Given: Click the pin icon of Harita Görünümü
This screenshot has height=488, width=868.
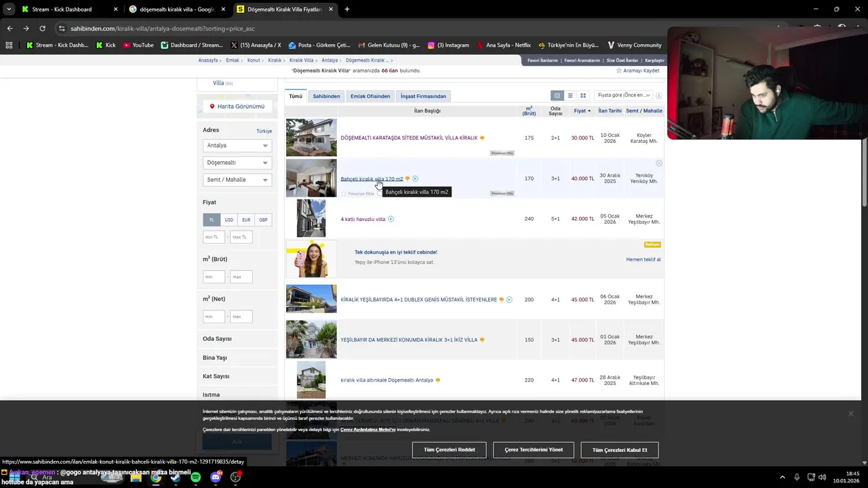Looking at the screenshot, I should coord(212,106).
